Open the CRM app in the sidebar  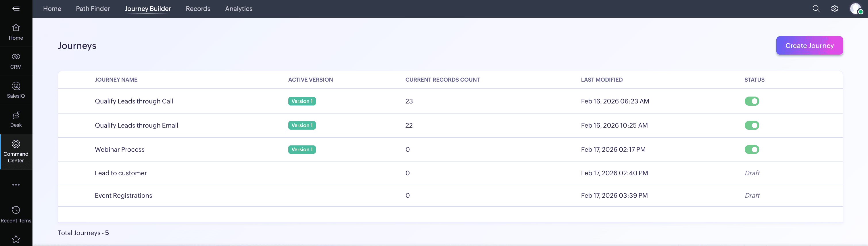(x=16, y=61)
